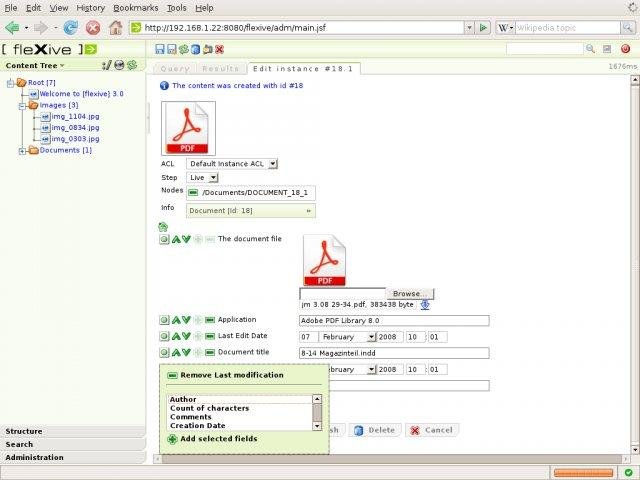Screen dimensions: 640x480
Task: Click the browser reload button
Action: (x=71, y=28)
